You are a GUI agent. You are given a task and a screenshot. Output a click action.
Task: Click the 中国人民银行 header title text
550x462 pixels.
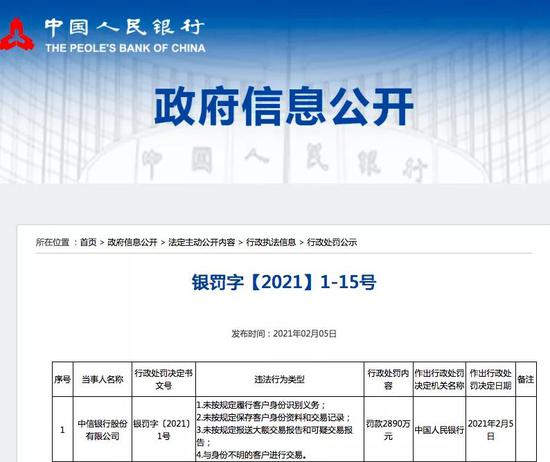[125, 28]
